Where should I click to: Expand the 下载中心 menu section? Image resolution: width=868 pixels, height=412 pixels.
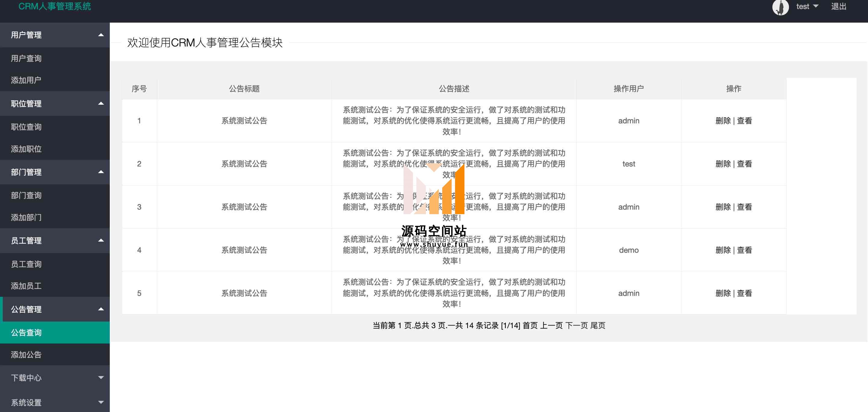click(55, 378)
